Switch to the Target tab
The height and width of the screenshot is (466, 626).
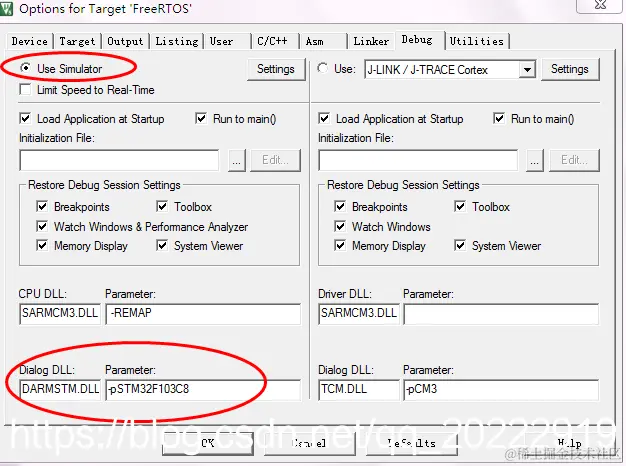77,42
